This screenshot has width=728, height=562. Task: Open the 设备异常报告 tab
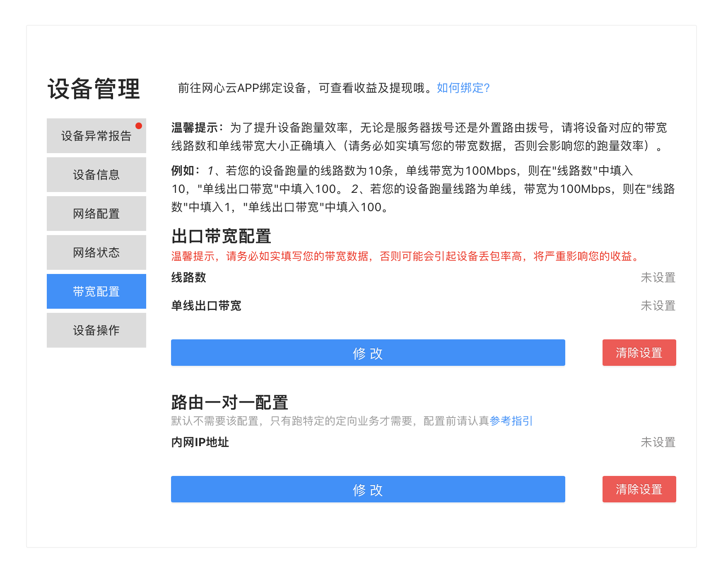coord(96,136)
